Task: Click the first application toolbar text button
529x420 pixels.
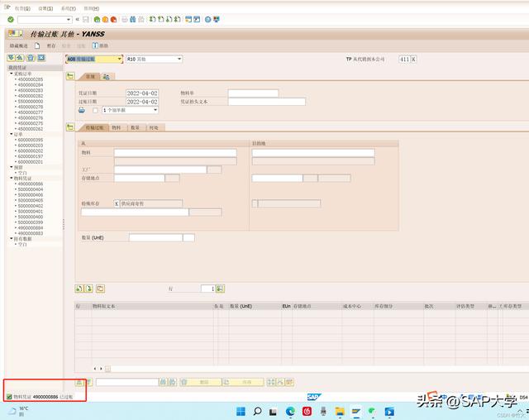Action: click(x=18, y=45)
